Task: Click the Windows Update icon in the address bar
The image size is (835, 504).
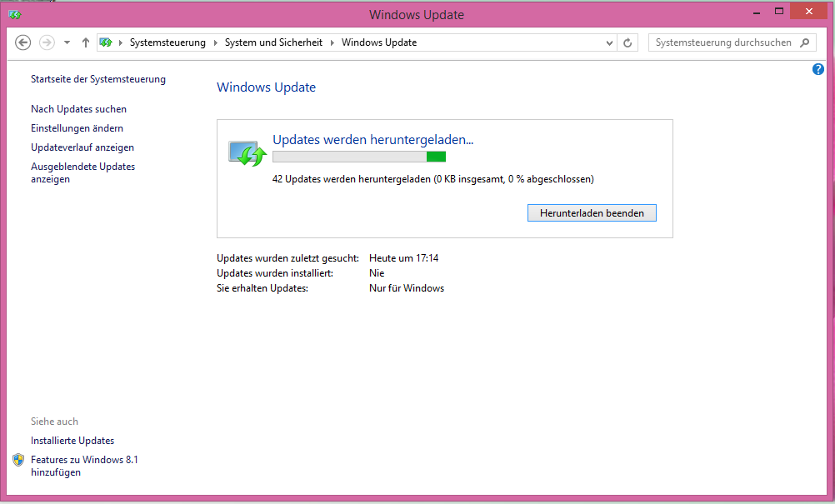Action: pyautogui.click(x=106, y=42)
